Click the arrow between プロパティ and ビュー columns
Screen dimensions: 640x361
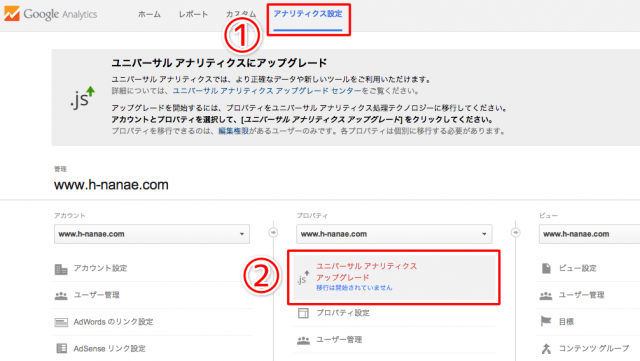click(516, 232)
